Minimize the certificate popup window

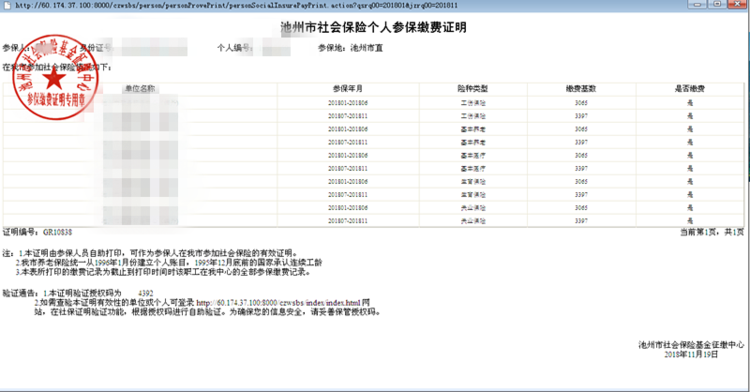click(x=697, y=4)
